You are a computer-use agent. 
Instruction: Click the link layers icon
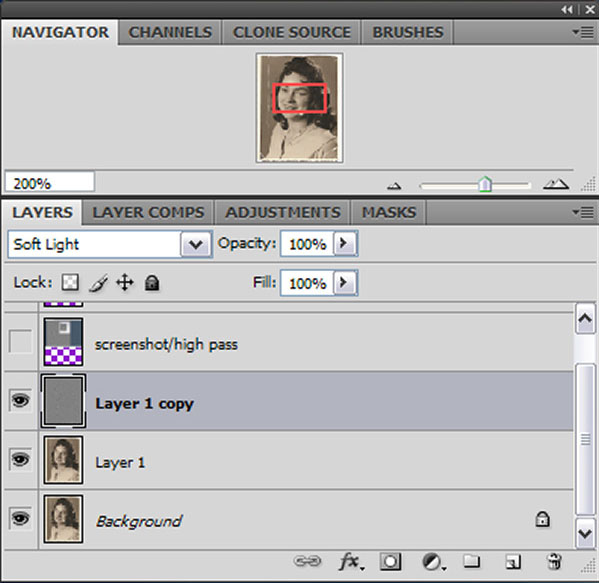(307, 561)
